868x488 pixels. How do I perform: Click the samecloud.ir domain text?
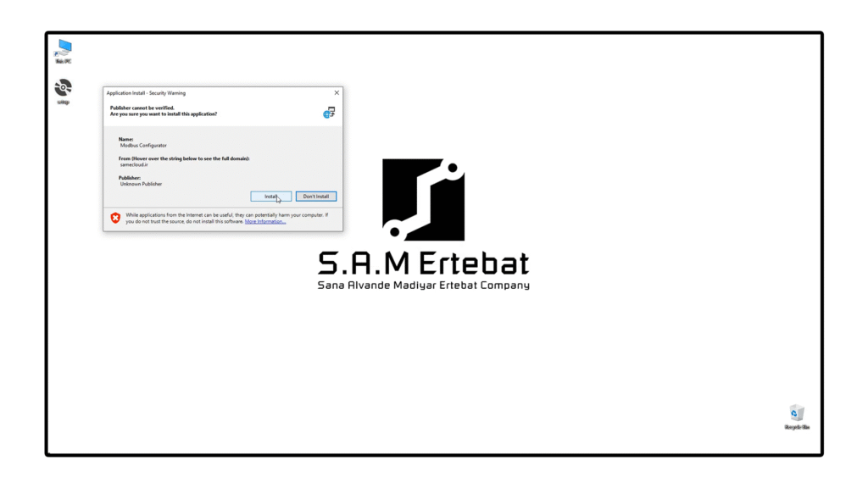click(134, 164)
